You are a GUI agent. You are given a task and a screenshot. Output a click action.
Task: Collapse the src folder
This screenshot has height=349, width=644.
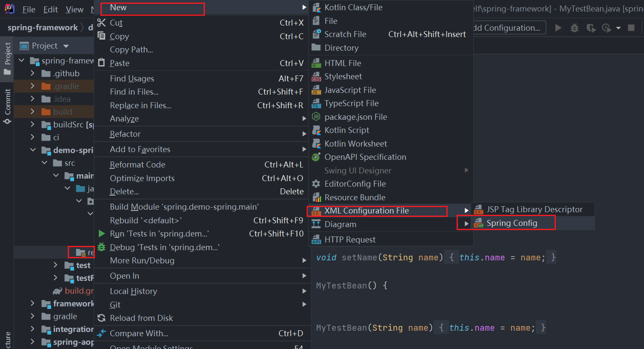[x=44, y=163]
